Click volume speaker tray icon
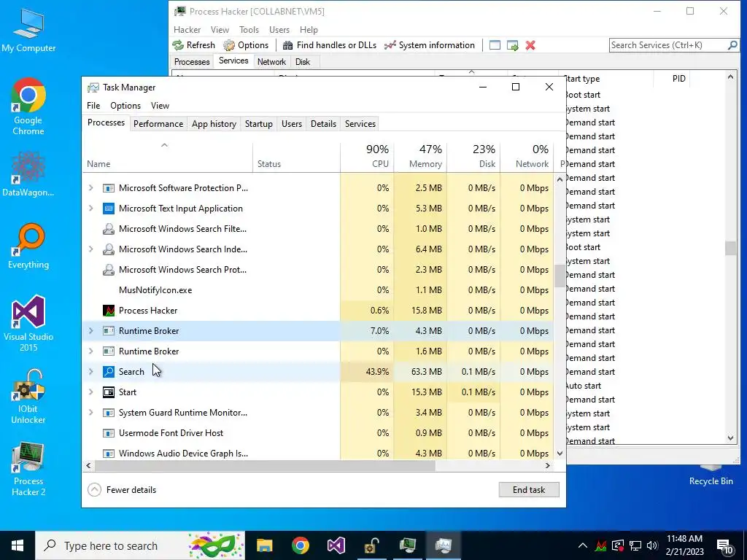Screen dimensions: 747x560 pyautogui.click(x=653, y=545)
